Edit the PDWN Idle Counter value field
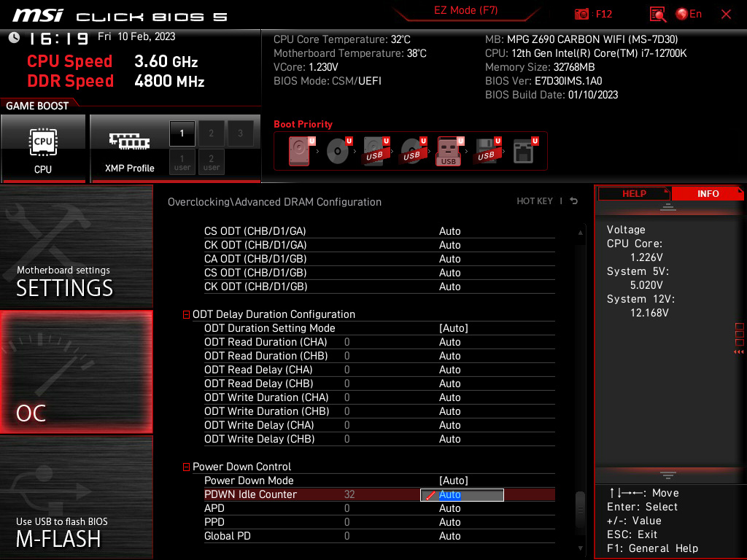747x560 pixels. click(462, 495)
